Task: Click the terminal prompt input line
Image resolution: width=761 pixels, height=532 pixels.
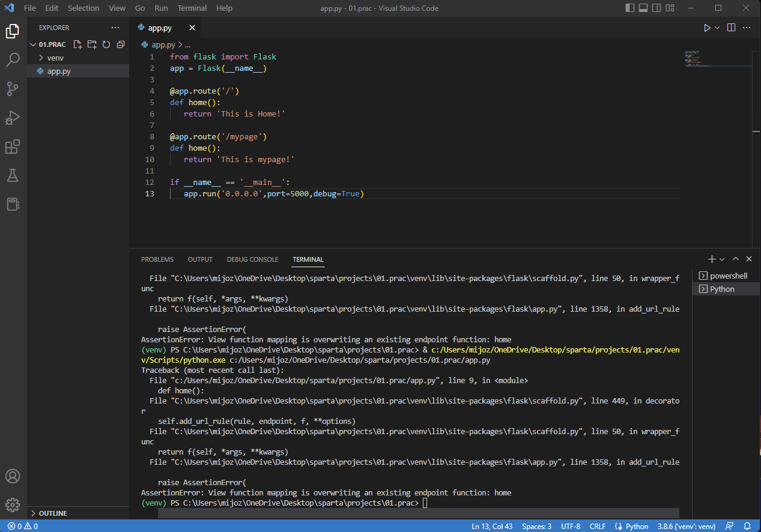Action: click(x=410, y=503)
